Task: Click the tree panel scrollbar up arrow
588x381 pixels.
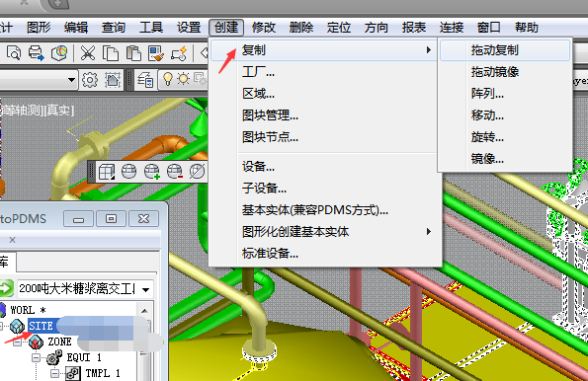Action: pos(144,311)
